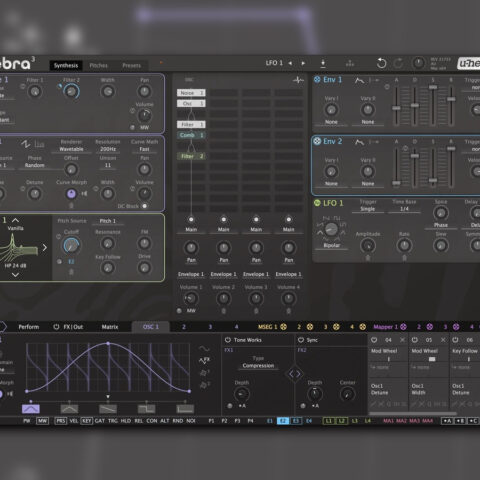Click the oscillator zigzag waveform icon
The width and height of the screenshot is (480, 480).
(26, 144)
